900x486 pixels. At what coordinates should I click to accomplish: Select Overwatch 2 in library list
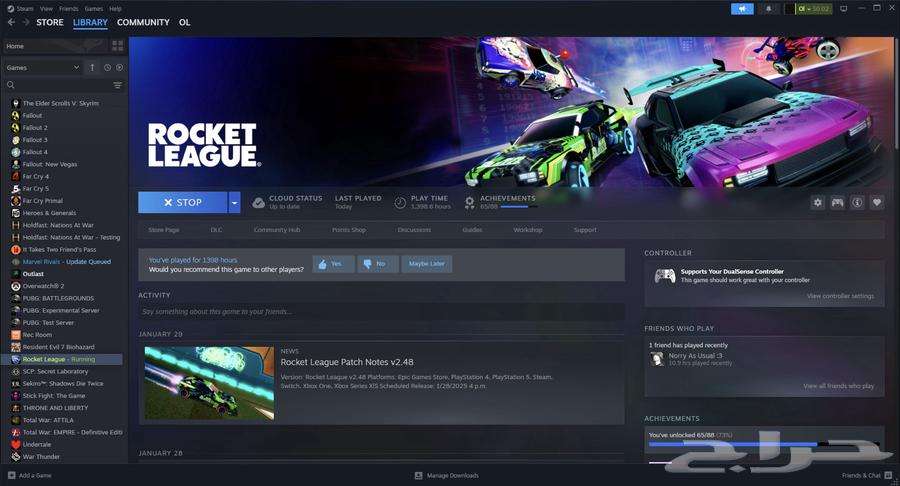click(43, 286)
